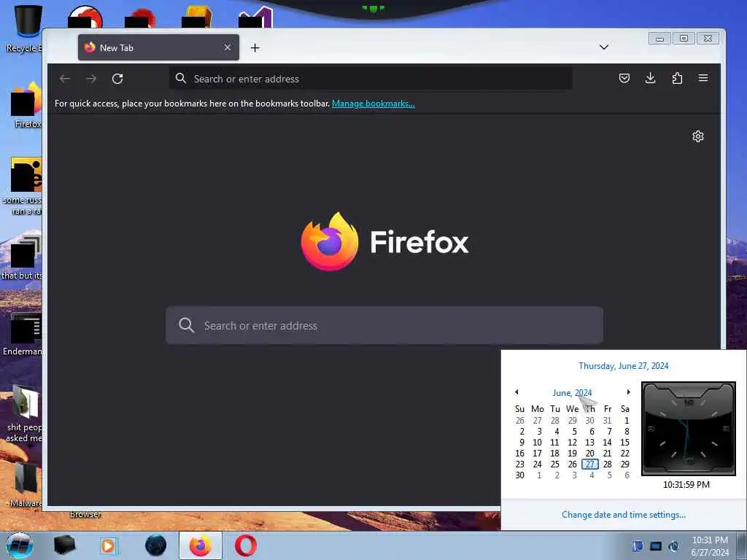
Task: Select June 10 in the calendar
Action: (x=537, y=442)
